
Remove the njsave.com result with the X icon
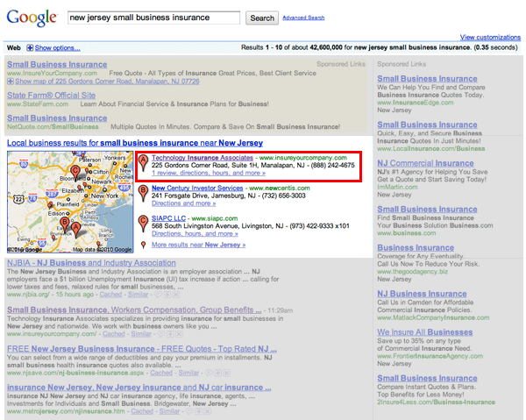(x=227, y=373)
